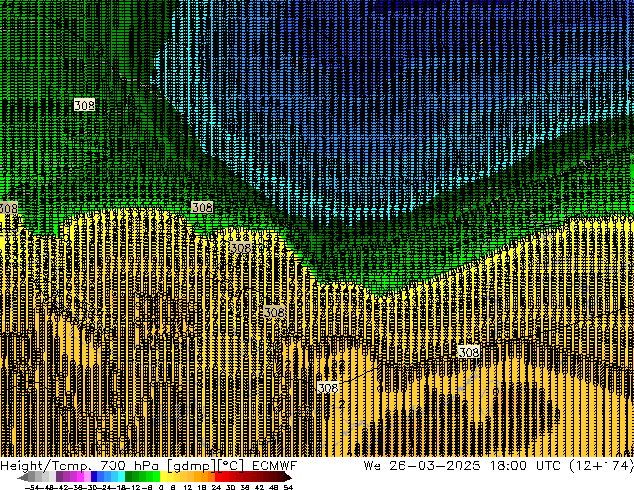Click the "[gdmp]" unit label
The width and height of the screenshot is (634, 490).
pyautogui.click(x=191, y=466)
